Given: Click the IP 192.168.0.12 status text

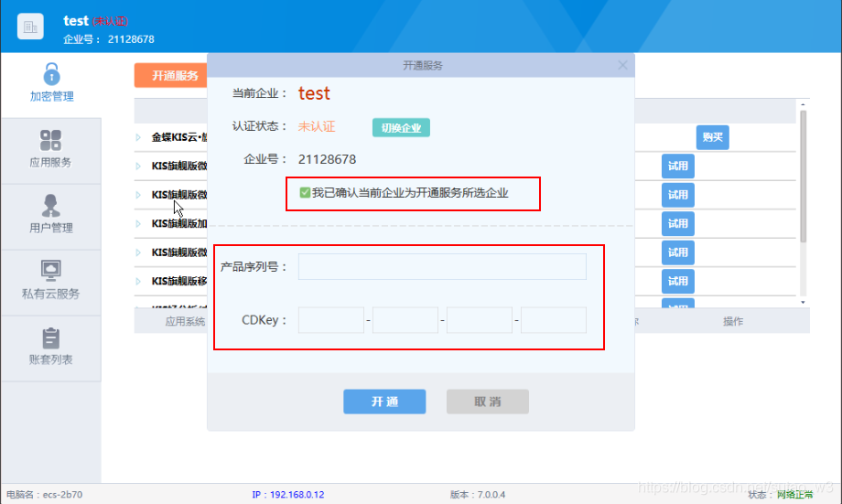Looking at the screenshot, I should 287,494.
